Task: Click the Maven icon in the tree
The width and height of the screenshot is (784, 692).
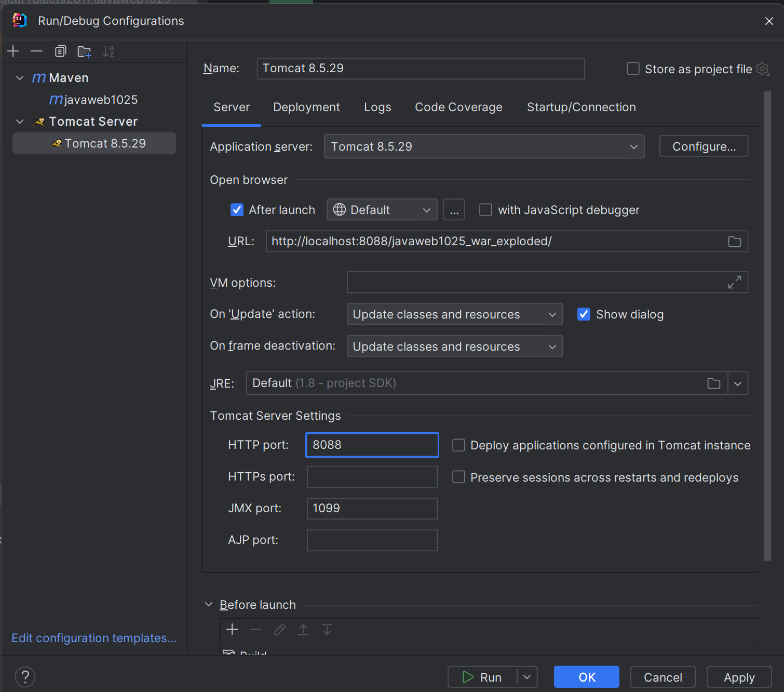Action: pyautogui.click(x=39, y=78)
